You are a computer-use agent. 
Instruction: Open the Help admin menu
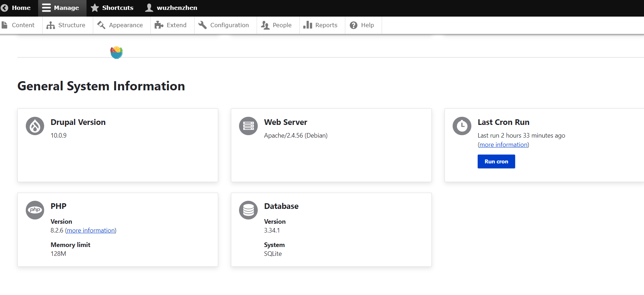coord(363,25)
